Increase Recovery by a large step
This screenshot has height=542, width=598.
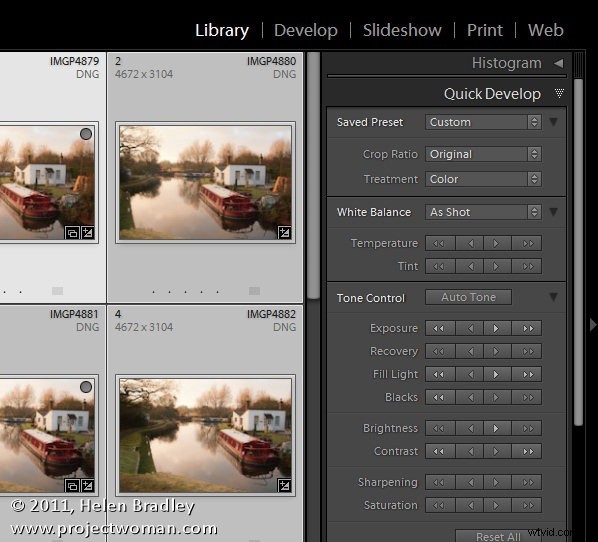click(527, 351)
